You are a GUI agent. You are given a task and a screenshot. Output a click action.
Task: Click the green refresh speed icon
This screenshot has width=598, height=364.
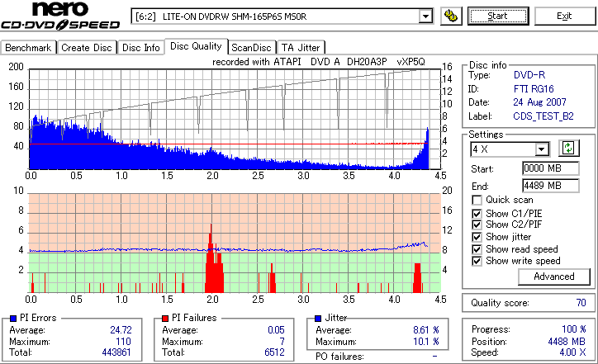[x=568, y=148]
